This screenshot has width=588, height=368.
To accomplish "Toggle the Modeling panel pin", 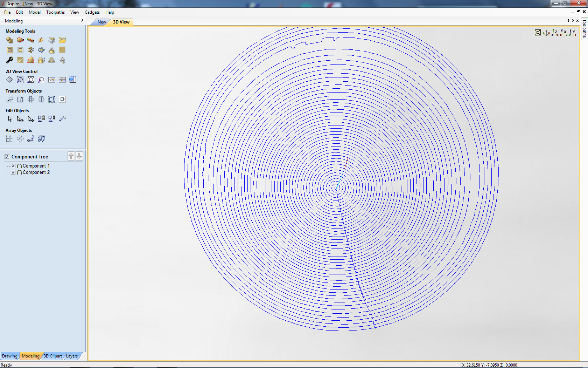I will [x=82, y=21].
